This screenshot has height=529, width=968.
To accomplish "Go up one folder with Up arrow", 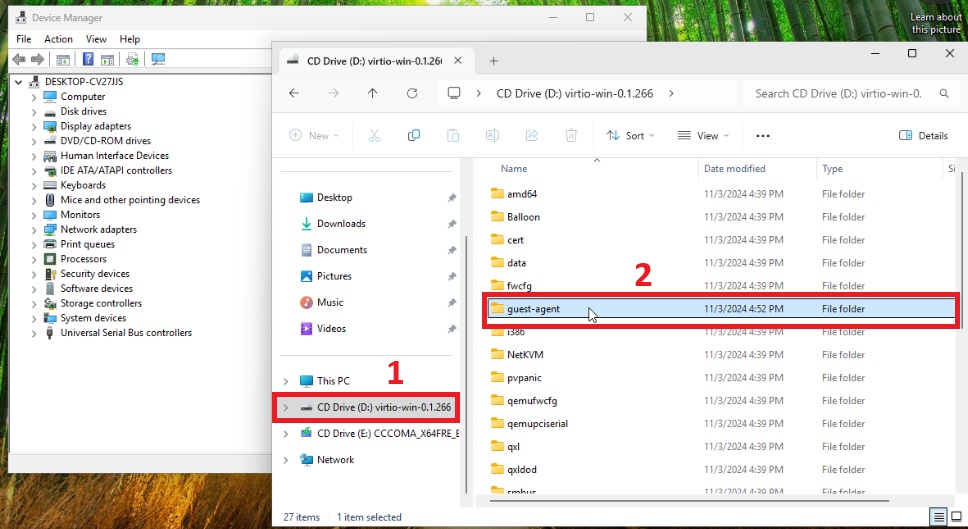I will click(372, 93).
